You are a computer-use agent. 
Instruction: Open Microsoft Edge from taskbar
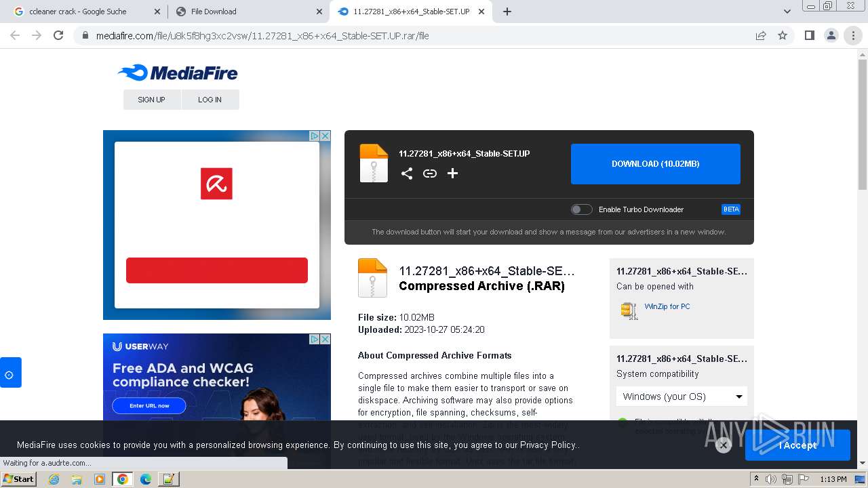point(146,479)
